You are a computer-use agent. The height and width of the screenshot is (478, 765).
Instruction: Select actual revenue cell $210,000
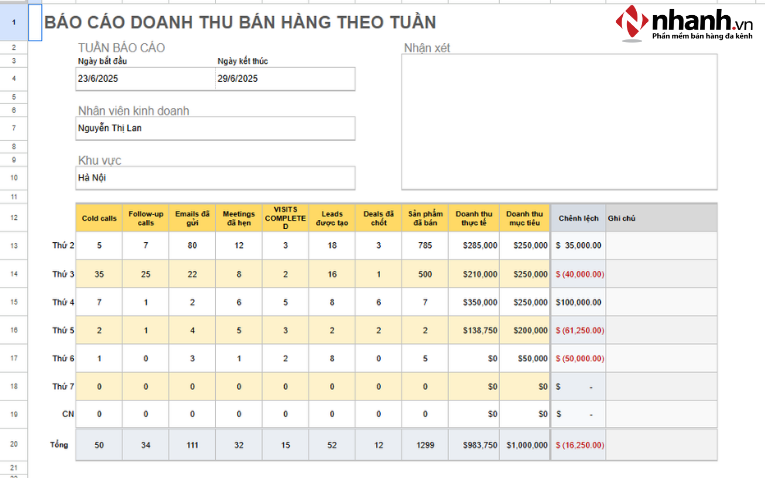(474, 274)
